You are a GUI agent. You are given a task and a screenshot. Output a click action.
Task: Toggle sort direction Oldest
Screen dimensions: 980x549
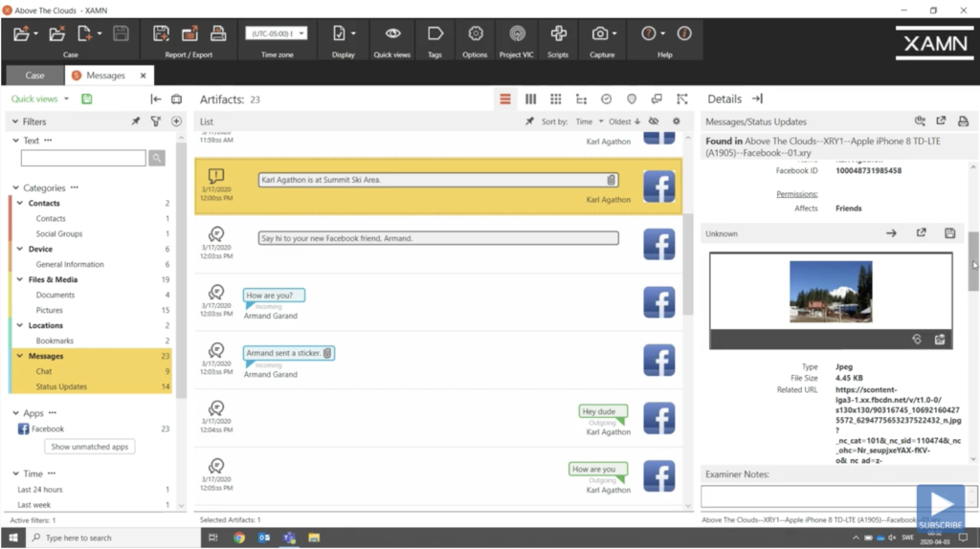point(624,121)
